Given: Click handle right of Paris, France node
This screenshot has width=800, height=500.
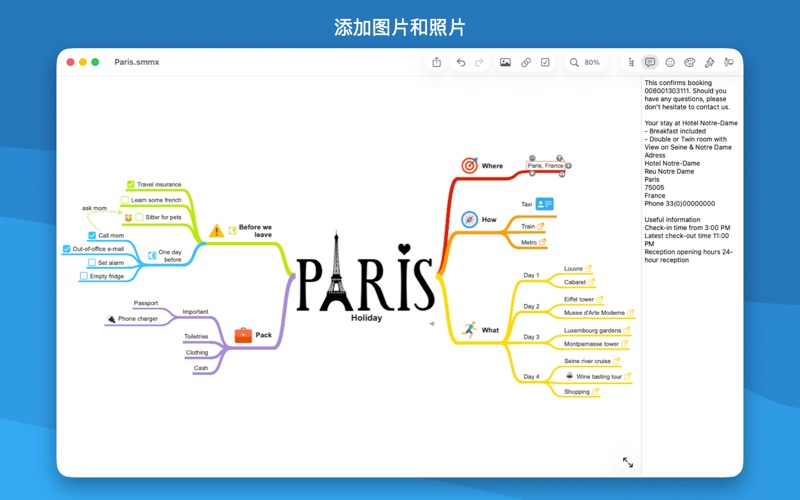Looking at the screenshot, I should tap(570, 166).
